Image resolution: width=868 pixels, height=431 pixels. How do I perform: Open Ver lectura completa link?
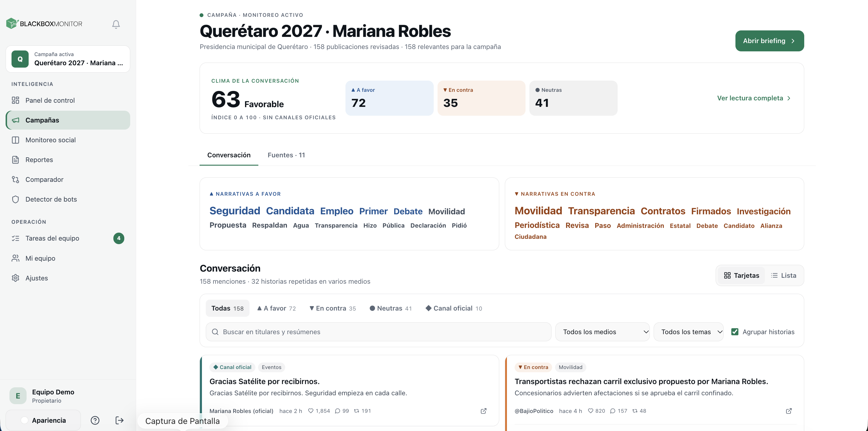[x=754, y=98]
